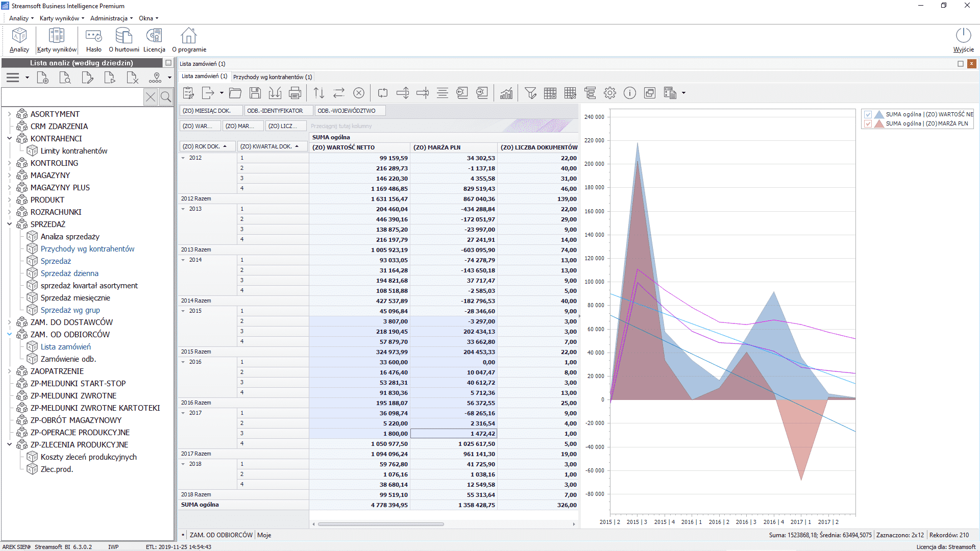The image size is (980, 551).
Task: Save the current analysis with the save icon
Action: click(x=255, y=93)
